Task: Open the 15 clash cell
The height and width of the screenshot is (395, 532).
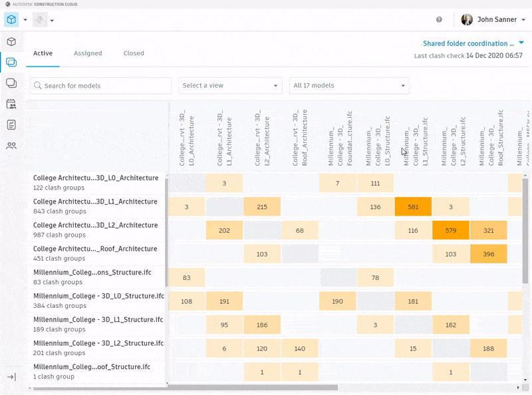Action: coord(413,348)
